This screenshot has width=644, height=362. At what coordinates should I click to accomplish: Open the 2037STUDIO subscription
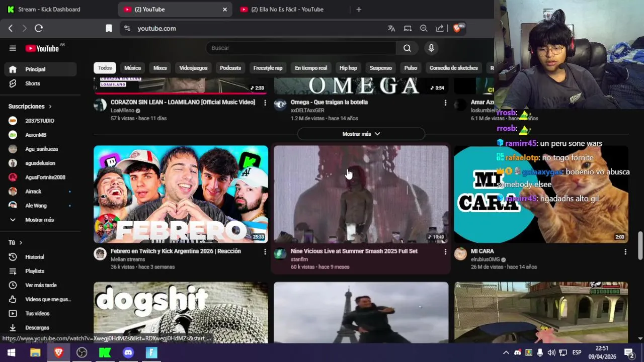[x=40, y=121]
